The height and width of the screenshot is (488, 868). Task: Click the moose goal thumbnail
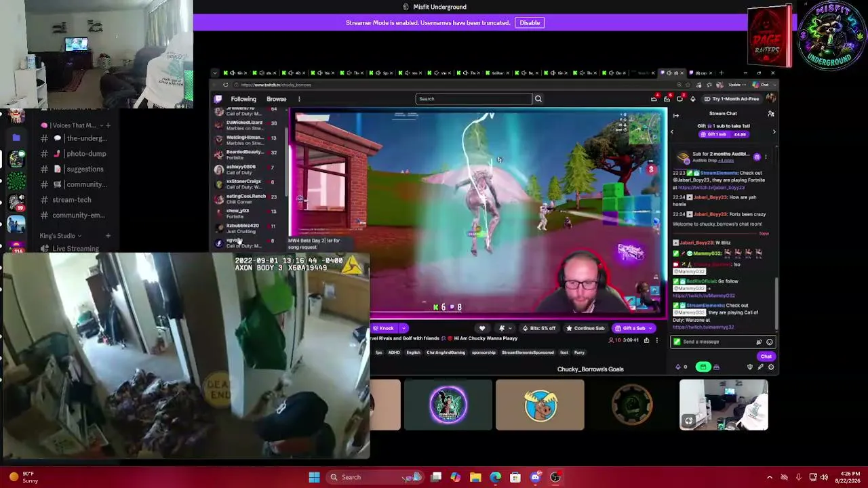click(x=540, y=405)
